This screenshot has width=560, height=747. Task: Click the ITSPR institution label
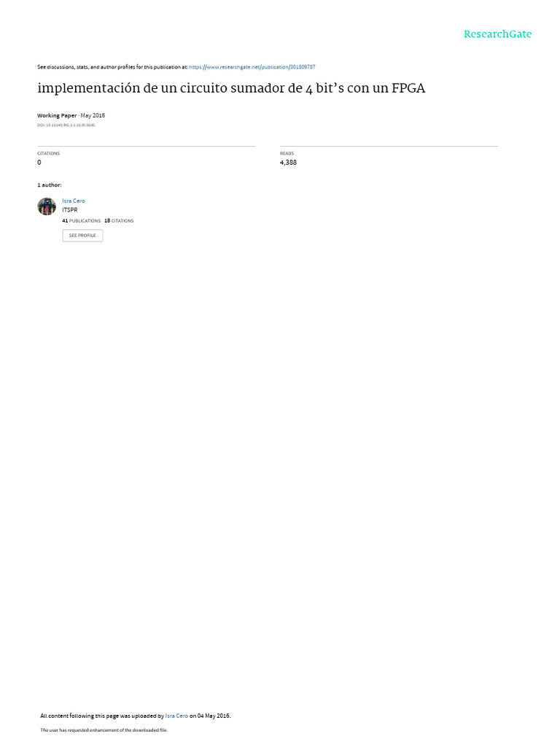(69, 210)
